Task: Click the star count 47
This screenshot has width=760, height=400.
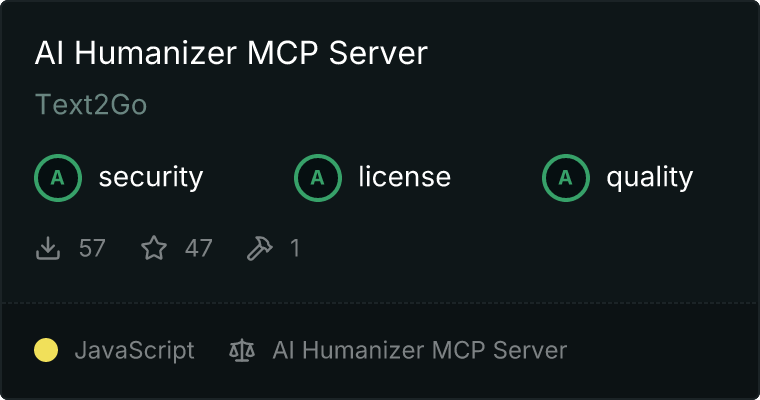Action: point(198,248)
